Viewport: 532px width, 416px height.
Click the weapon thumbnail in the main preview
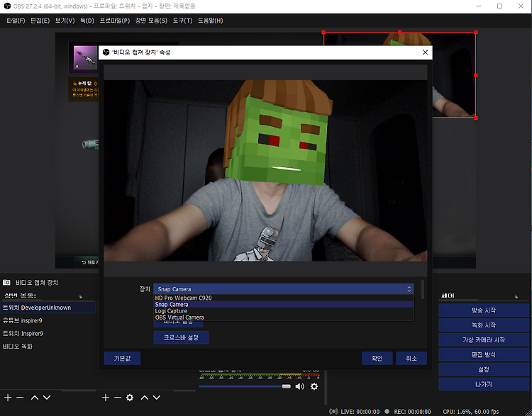(x=85, y=57)
